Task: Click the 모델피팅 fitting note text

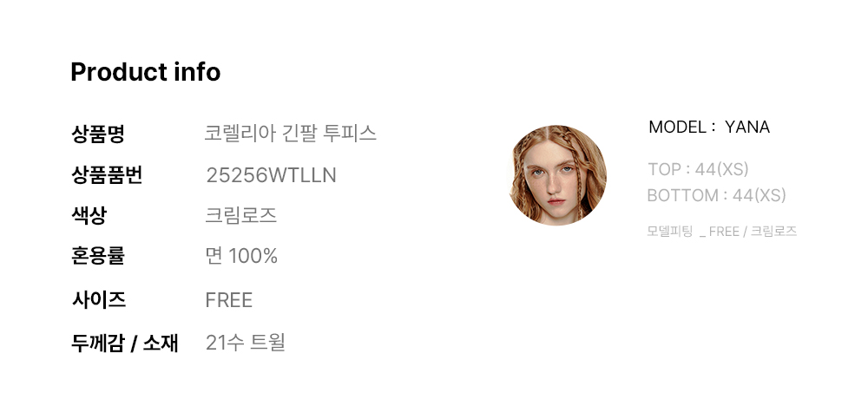Action: pos(670,232)
